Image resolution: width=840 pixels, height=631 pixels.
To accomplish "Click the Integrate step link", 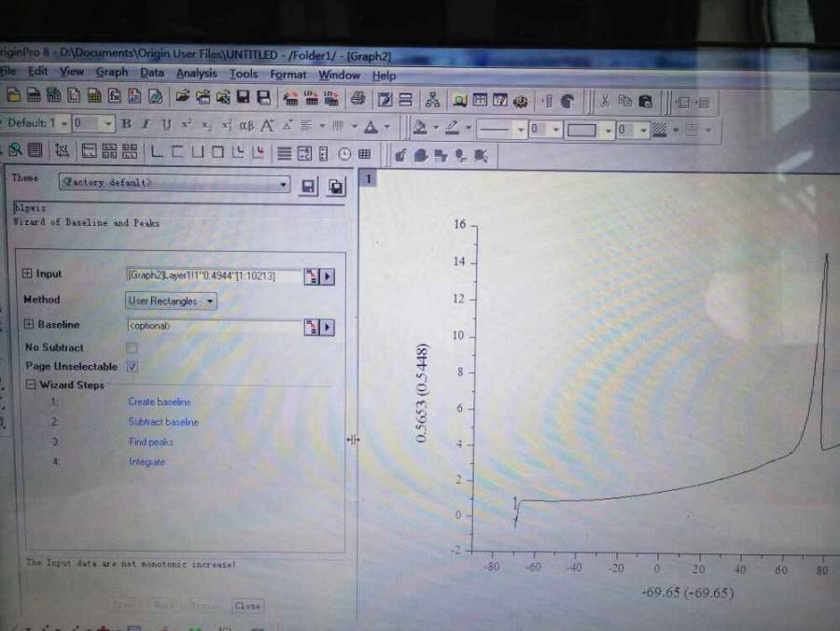I will click(x=147, y=462).
